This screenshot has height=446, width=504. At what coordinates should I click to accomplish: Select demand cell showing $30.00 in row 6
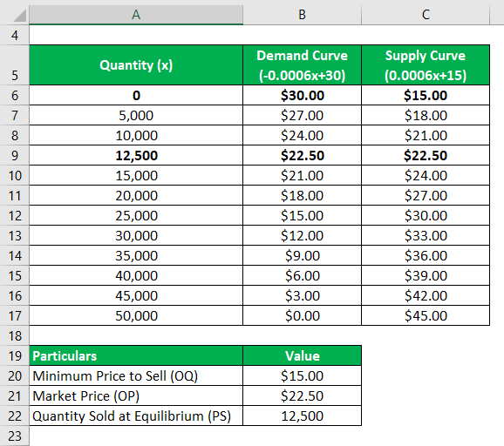pyautogui.click(x=303, y=95)
